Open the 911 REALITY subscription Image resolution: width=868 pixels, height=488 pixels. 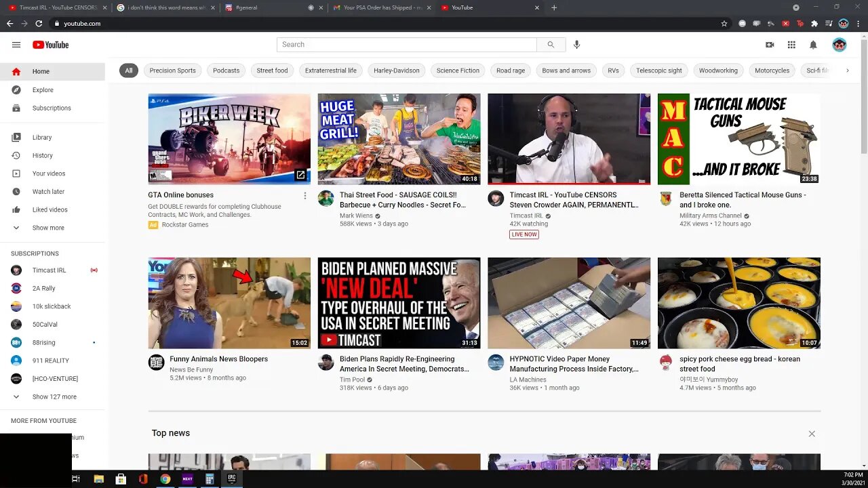(53, 361)
